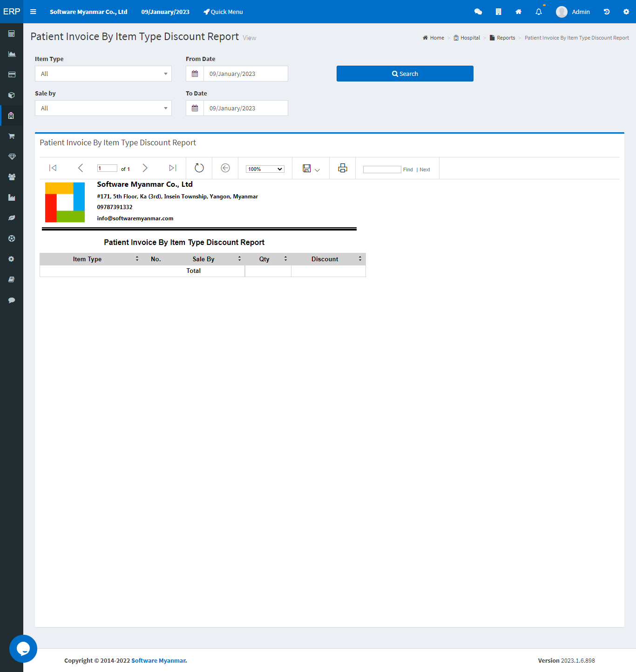Open book icon in sidebar
The height and width of the screenshot is (672, 636).
coord(12,279)
